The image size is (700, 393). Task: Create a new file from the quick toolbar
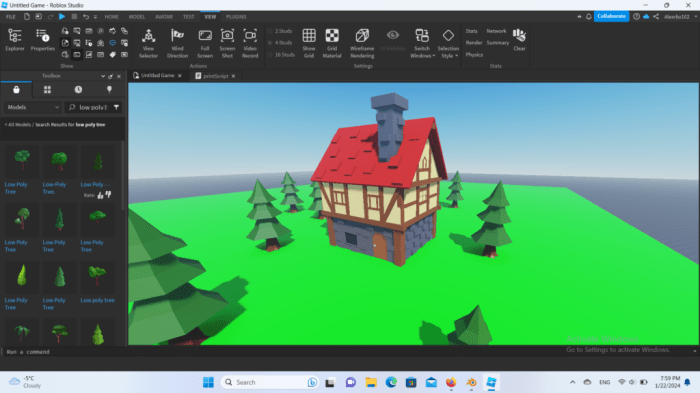point(27,17)
